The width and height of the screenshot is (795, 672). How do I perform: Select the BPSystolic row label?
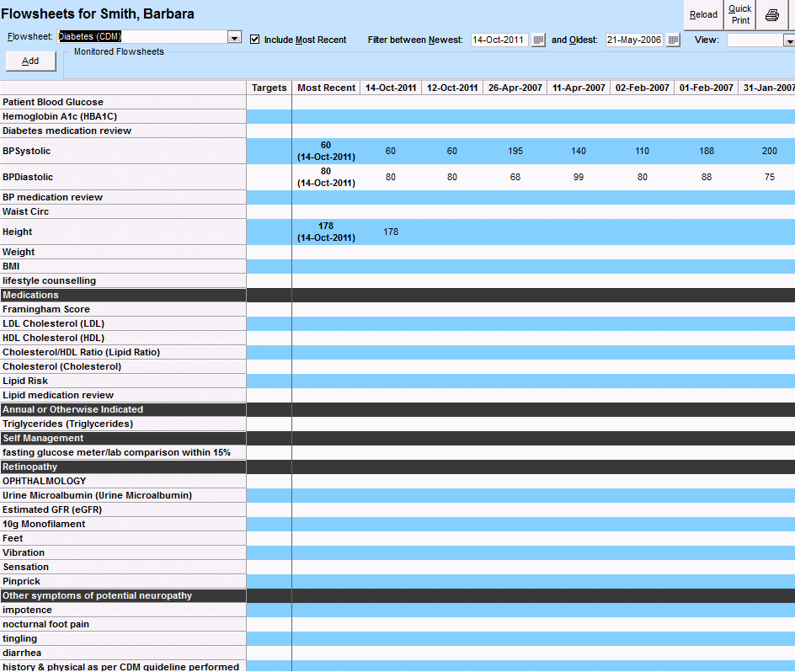click(x=123, y=151)
